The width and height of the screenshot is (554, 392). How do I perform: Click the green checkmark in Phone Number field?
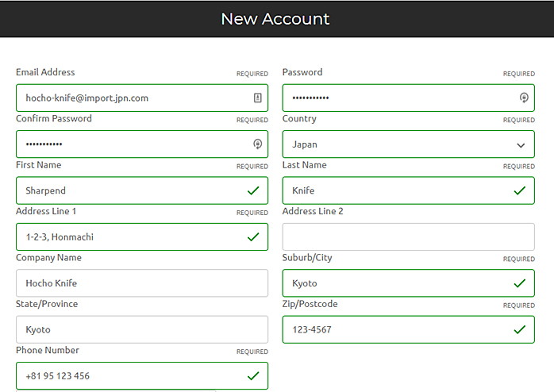[x=253, y=376]
